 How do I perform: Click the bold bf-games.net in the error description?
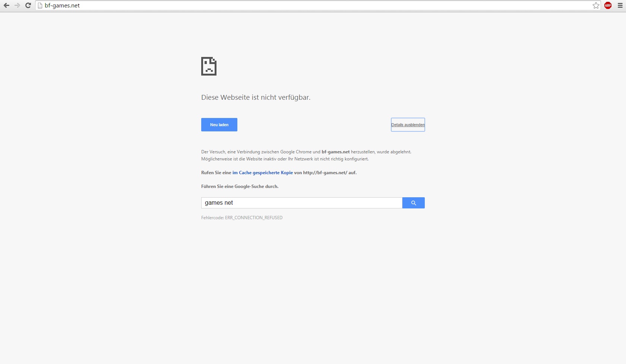coord(335,152)
